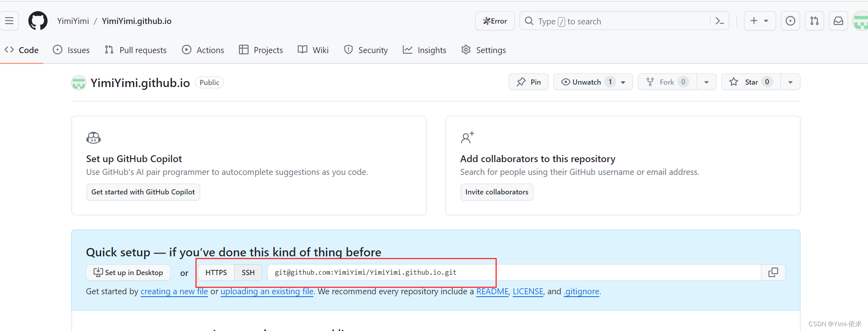This screenshot has width=868, height=331.
Task: Click the Unwatch watcher count 1
Action: (x=610, y=82)
